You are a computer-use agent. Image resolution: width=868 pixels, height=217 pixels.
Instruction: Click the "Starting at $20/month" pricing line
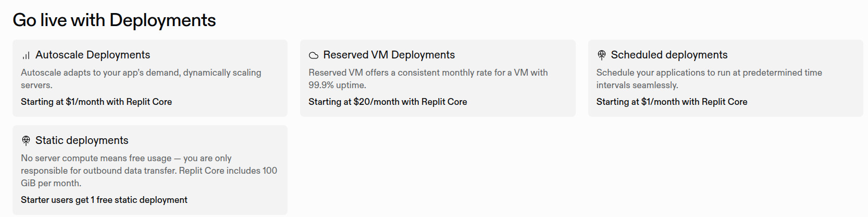pyautogui.click(x=387, y=102)
